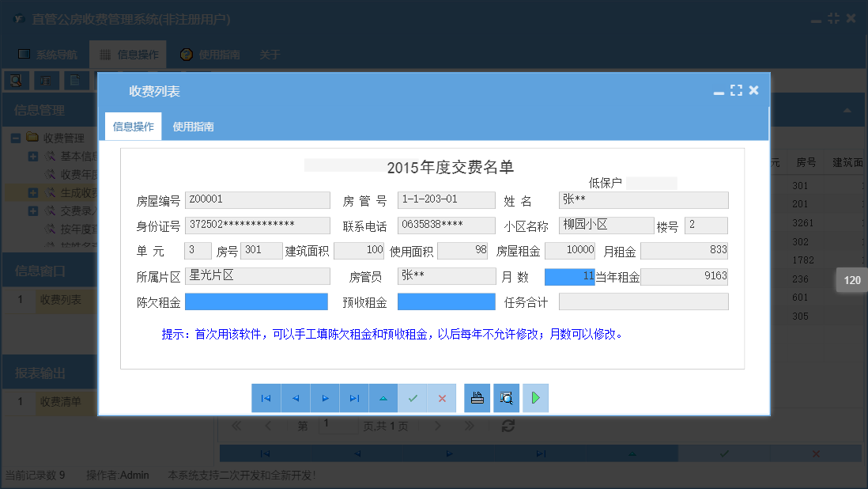Refresh using the pagination refresh icon
Screen dimensions: 868x489
(x=508, y=426)
